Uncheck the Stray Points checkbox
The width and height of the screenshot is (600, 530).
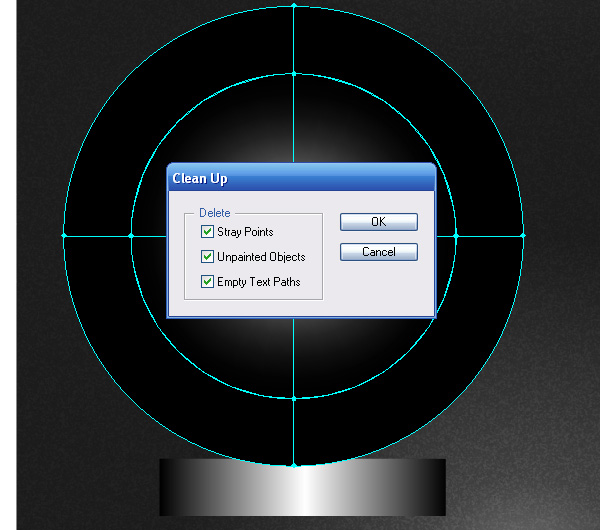207,232
